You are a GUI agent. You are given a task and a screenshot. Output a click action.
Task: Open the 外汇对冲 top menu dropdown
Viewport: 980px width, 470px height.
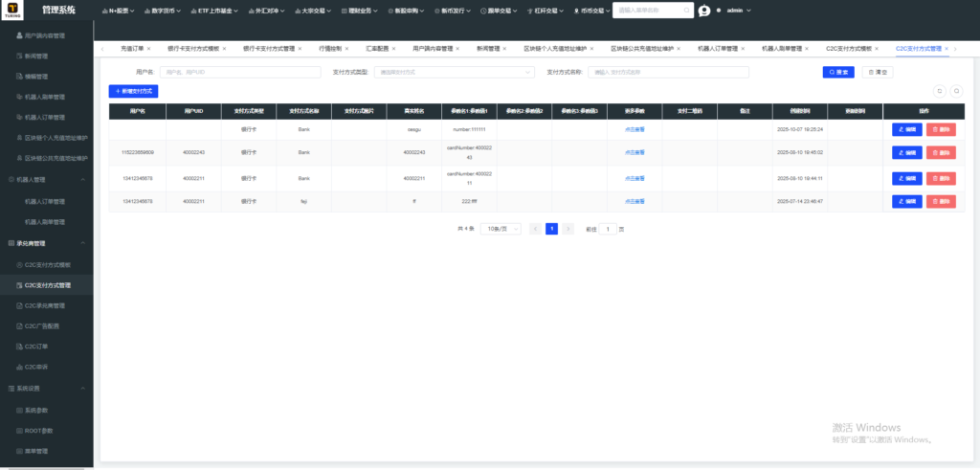[x=266, y=11]
